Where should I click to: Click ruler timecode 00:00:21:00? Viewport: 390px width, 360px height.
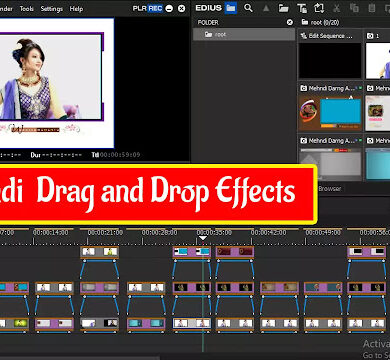coord(105,232)
